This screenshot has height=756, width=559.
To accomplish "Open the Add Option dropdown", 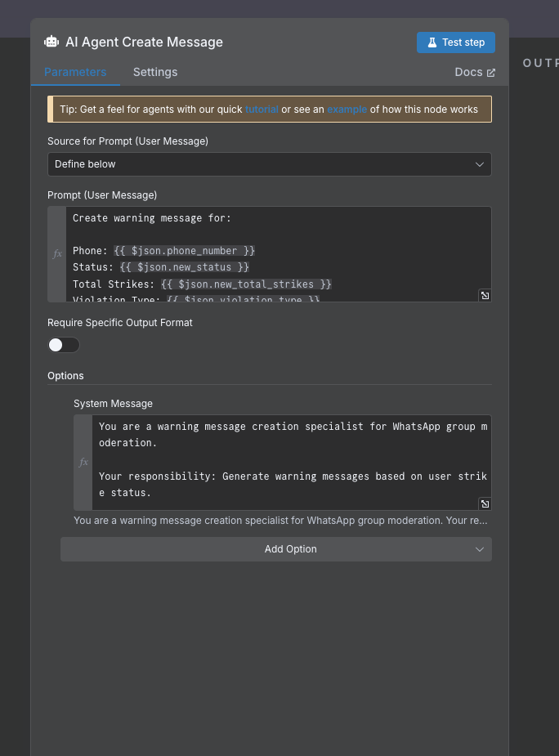I will (276, 549).
